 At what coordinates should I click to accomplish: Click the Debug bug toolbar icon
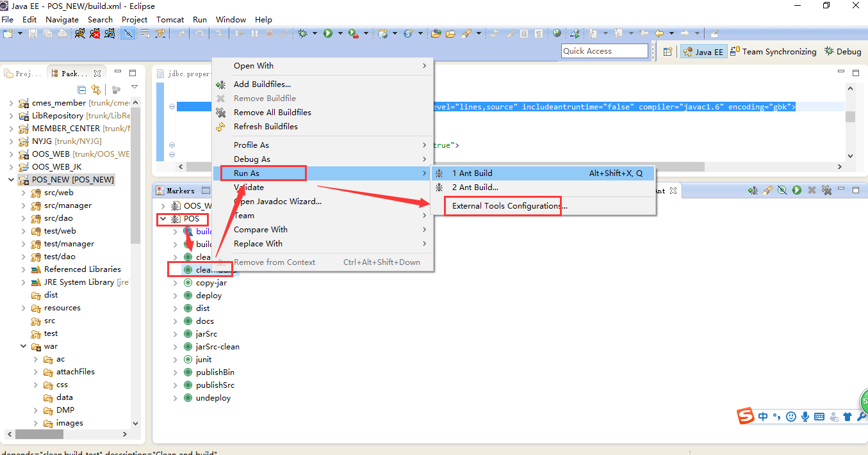tap(302, 33)
